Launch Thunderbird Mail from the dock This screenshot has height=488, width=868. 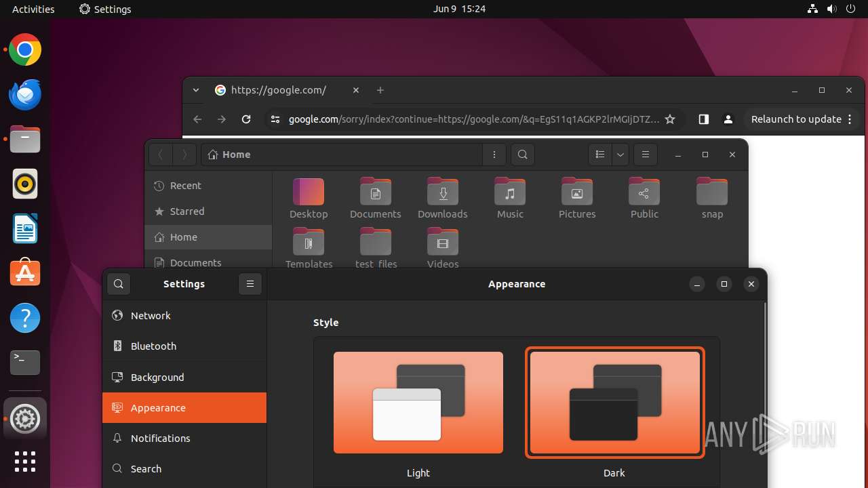(25, 95)
